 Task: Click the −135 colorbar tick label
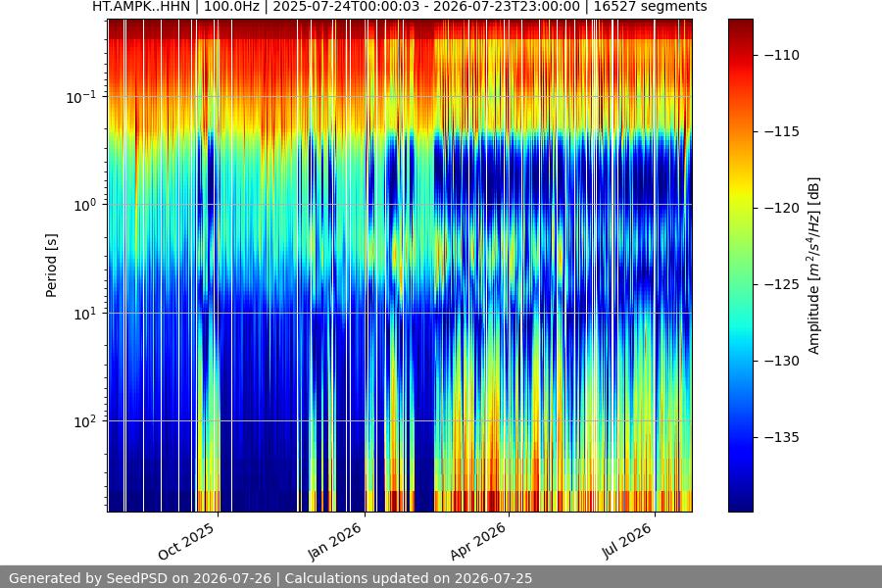tap(782, 437)
